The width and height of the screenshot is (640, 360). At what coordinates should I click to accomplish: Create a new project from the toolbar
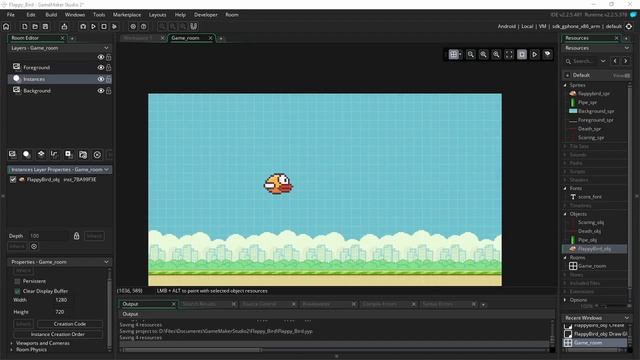pos(24,27)
